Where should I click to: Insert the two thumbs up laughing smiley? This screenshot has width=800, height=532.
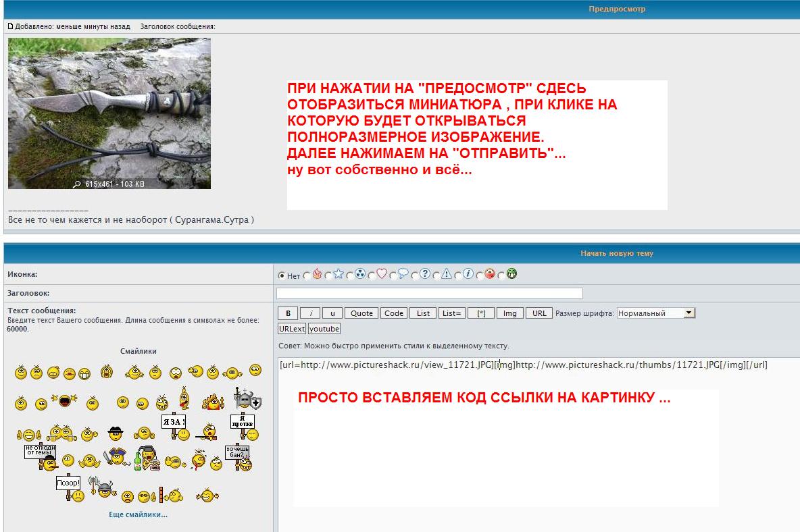(x=29, y=435)
